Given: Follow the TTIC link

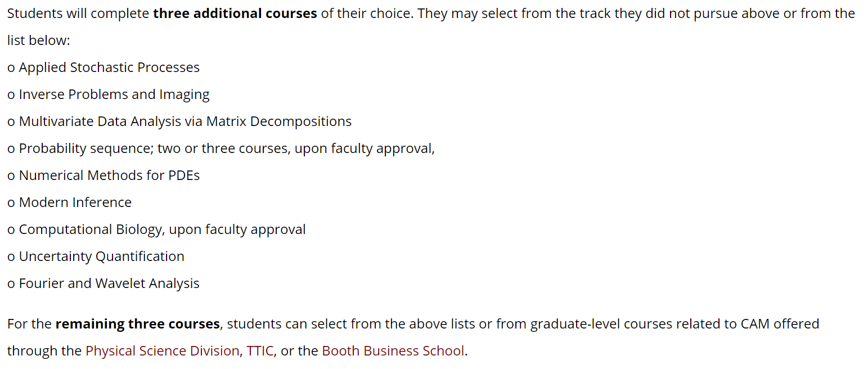Looking at the screenshot, I should click(x=260, y=351).
